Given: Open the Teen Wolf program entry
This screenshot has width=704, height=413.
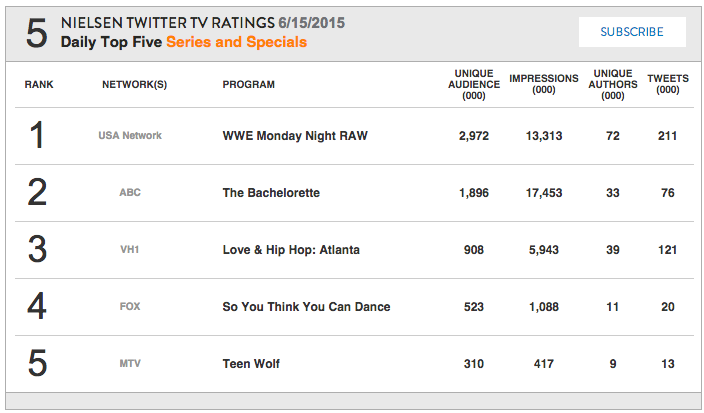Looking at the screenshot, I should click(251, 364).
